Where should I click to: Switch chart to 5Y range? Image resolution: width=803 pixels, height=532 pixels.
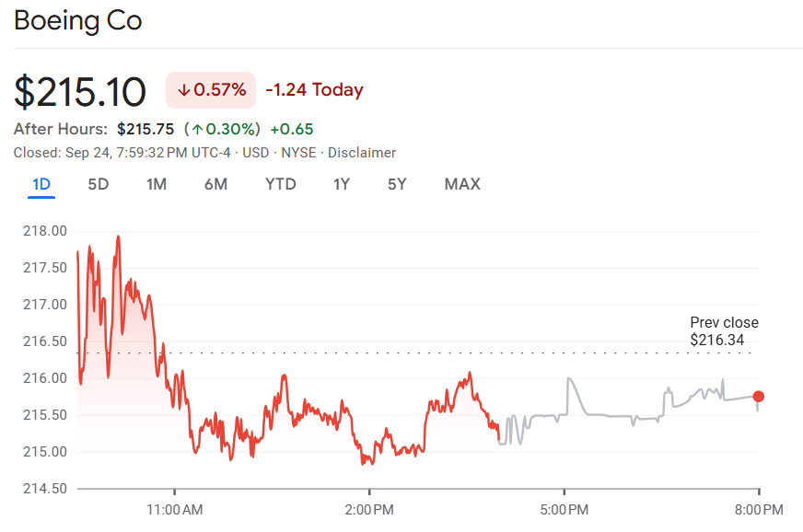397,184
